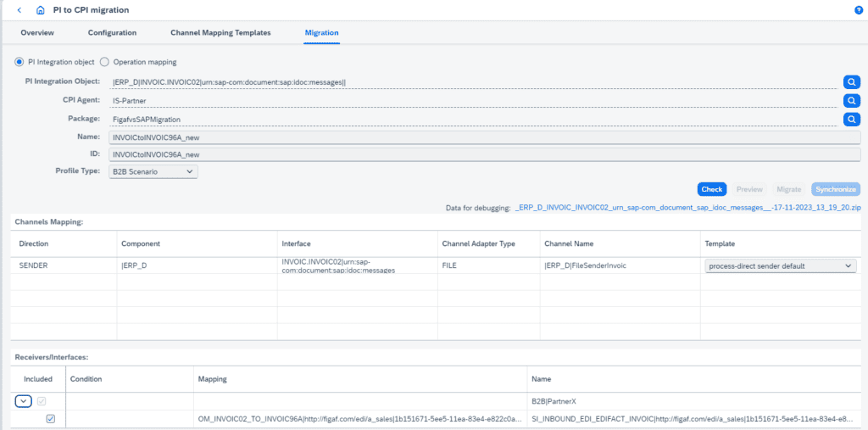Image resolution: width=868 pixels, height=430 pixels.
Task: Search for a PI Integration Object
Action: tap(851, 82)
